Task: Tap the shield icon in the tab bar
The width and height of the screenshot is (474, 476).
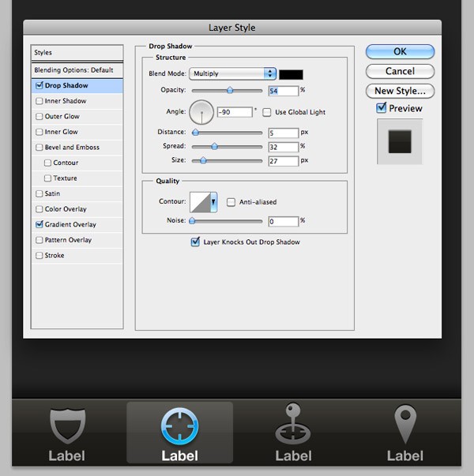Action: (x=67, y=426)
